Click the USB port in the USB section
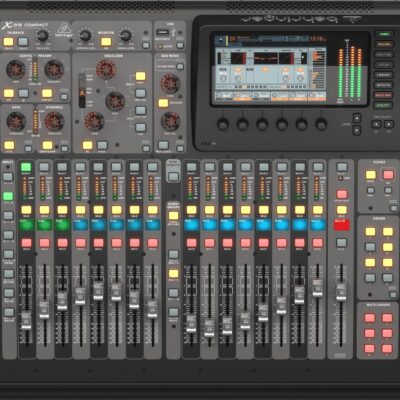400x400 pixels. pyautogui.click(x=163, y=33)
